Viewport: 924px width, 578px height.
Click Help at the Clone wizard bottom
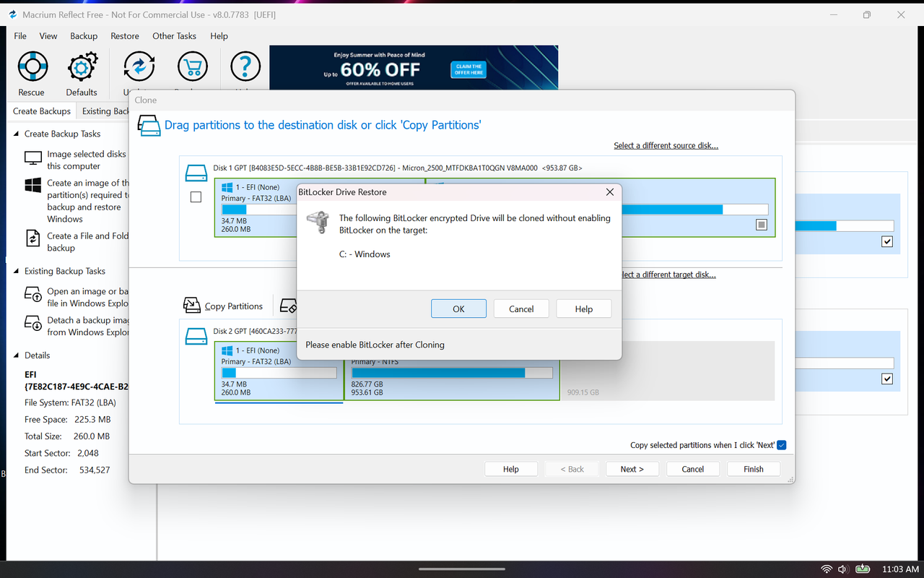tap(511, 469)
